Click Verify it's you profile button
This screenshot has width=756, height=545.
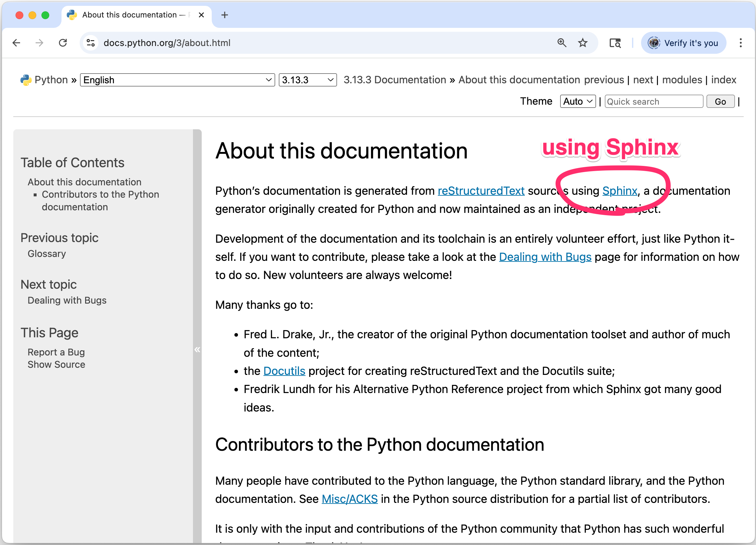[x=683, y=43]
